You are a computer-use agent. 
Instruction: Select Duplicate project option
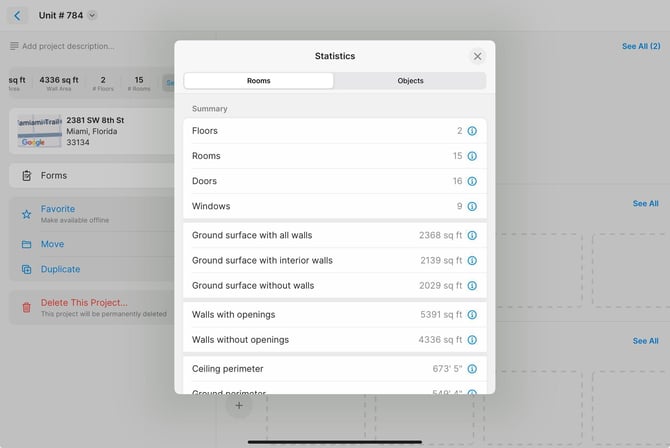click(91, 269)
